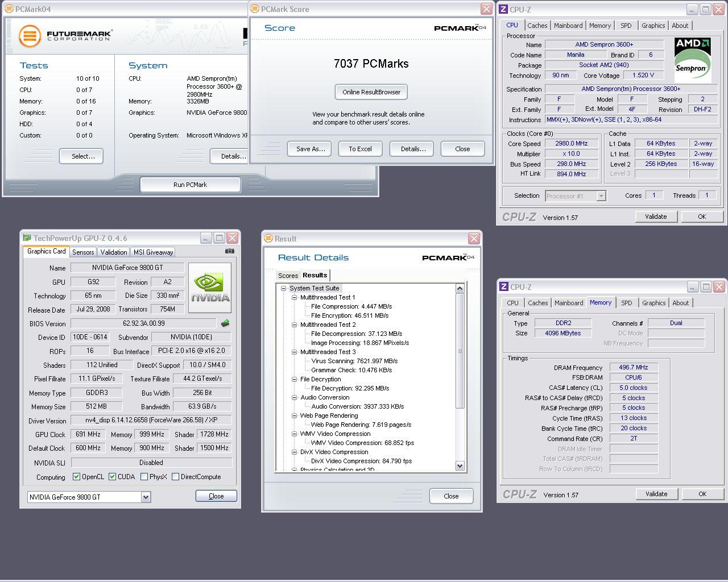Click Validate in upper CPU-Z window
Screen dimensions: 728x582
click(x=656, y=217)
